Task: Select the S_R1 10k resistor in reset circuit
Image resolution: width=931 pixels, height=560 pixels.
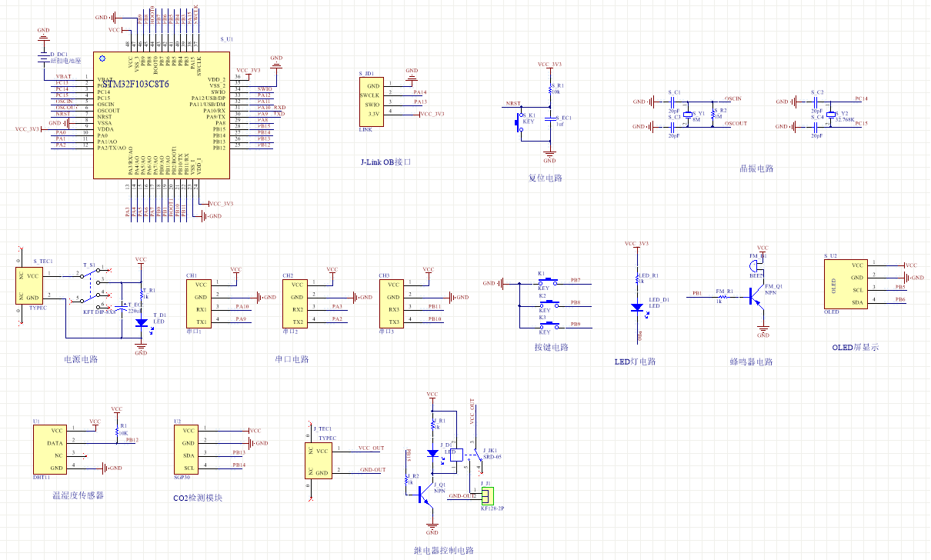Action: (549, 90)
